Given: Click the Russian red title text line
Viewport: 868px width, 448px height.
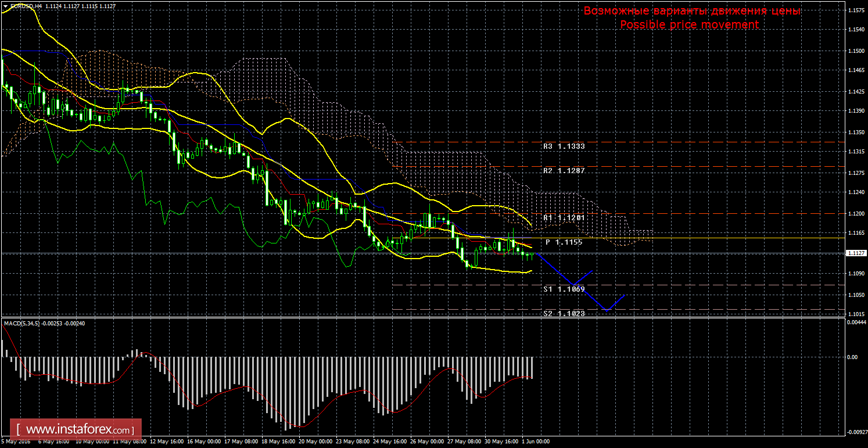Looking at the screenshot, I should click(x=692, y=11).
